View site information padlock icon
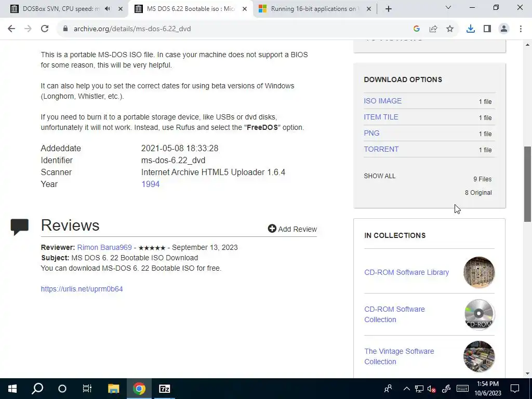Image resolution: width=532 pixels, height=399 pixels. click(65, 29)
